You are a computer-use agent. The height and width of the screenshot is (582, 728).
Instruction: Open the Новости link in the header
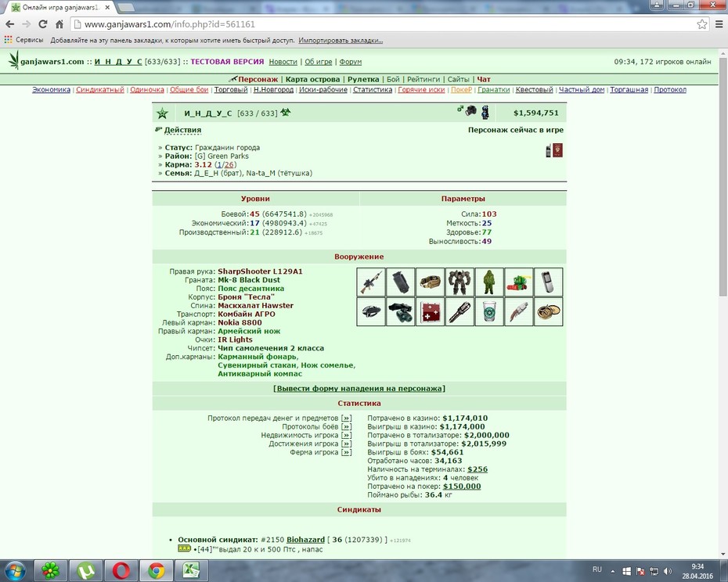[x=283, y=62]
